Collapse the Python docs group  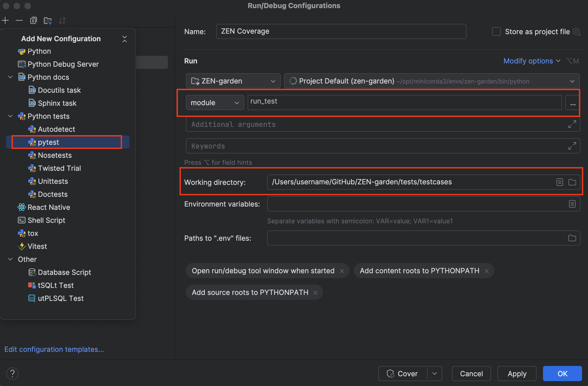click(10, 77)
